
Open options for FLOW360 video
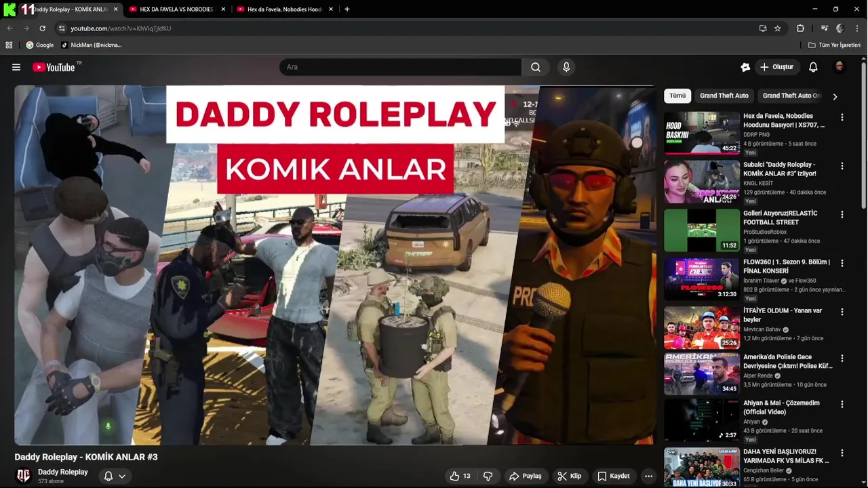pos(842,264)
